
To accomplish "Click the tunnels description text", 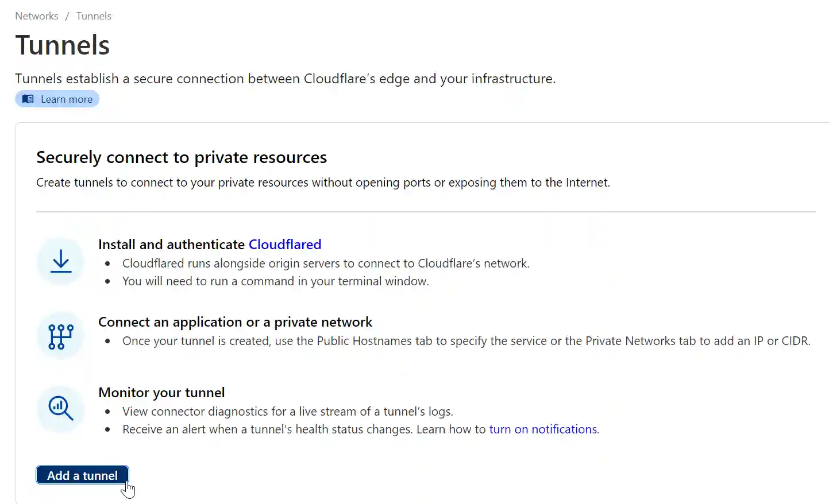I will 286,79.
